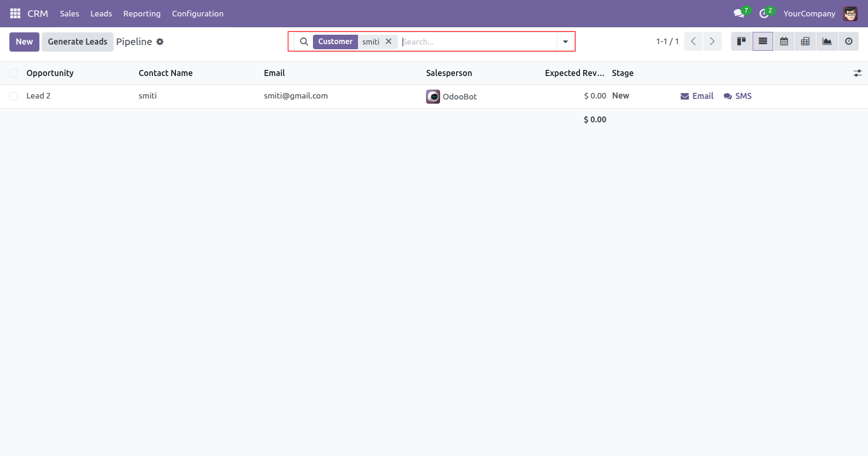Go to the next page arrow
The image size is (868, 456).
(712, 41)
